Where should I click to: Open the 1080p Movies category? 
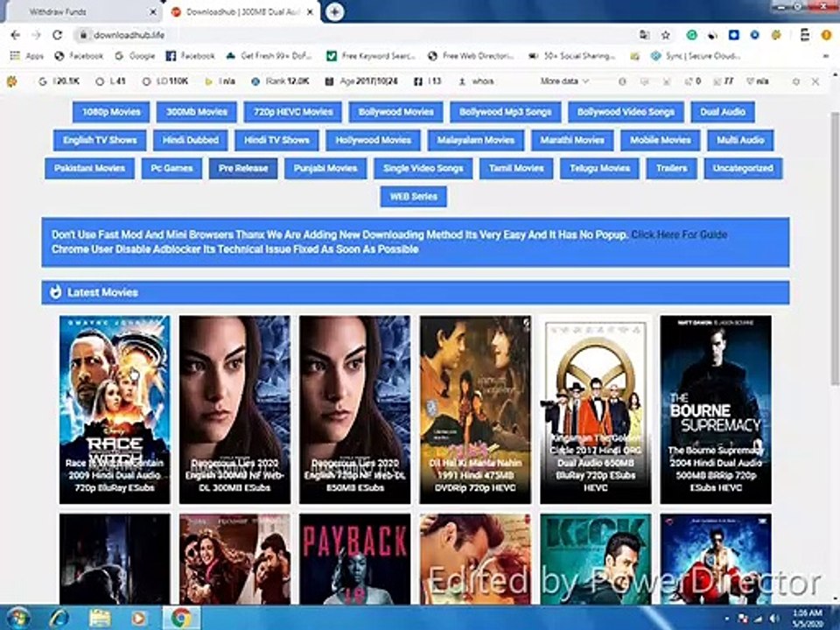pos(111,112)
